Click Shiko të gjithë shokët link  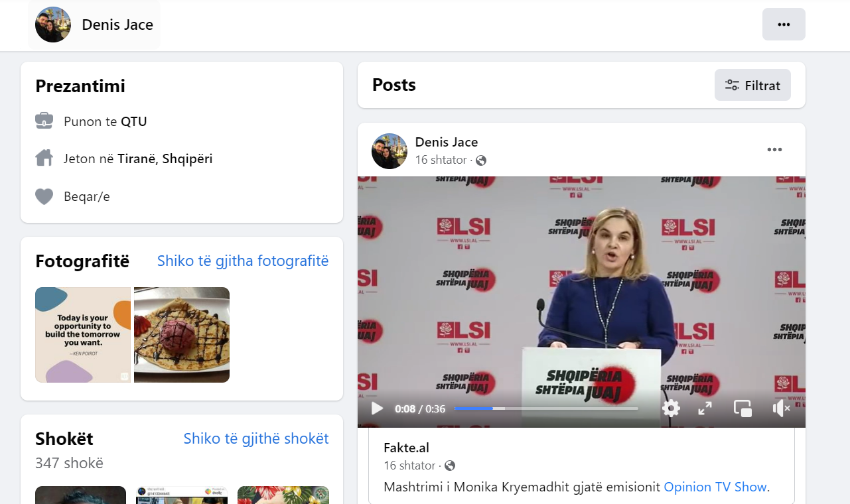[256, 439]
